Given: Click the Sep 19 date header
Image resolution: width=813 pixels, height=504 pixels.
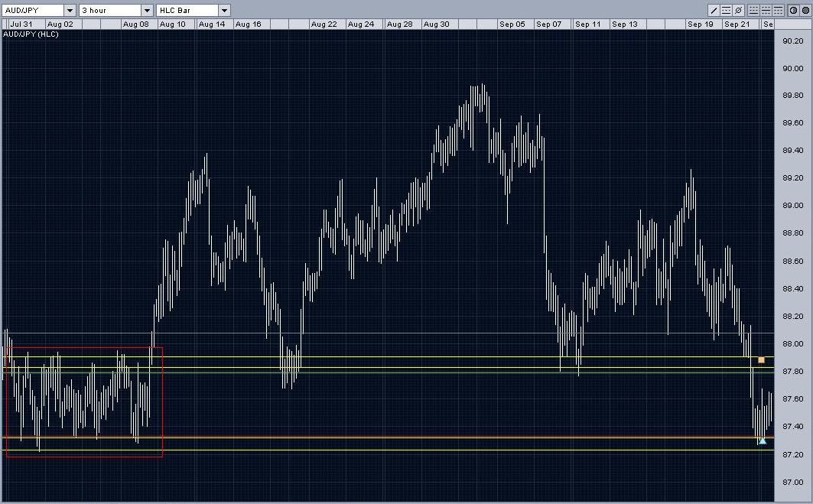Looking at the screenshot, I should [700, 24].
